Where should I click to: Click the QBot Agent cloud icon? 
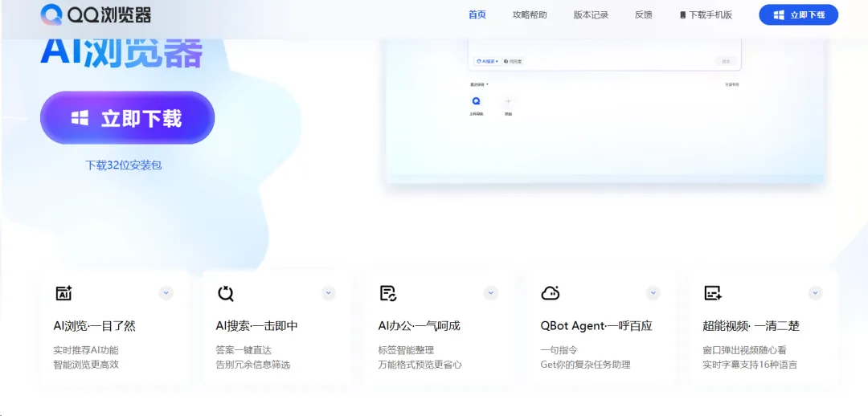tap(551, 293)
